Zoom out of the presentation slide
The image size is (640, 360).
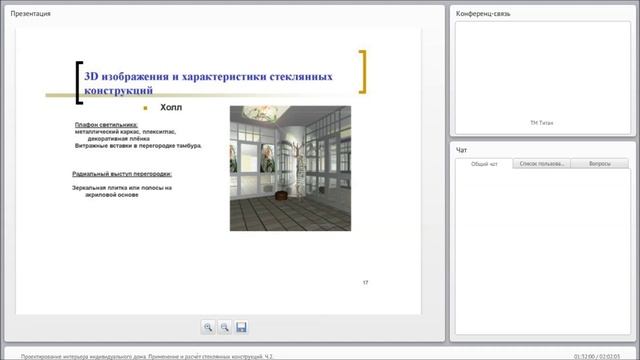coord(224,327)
